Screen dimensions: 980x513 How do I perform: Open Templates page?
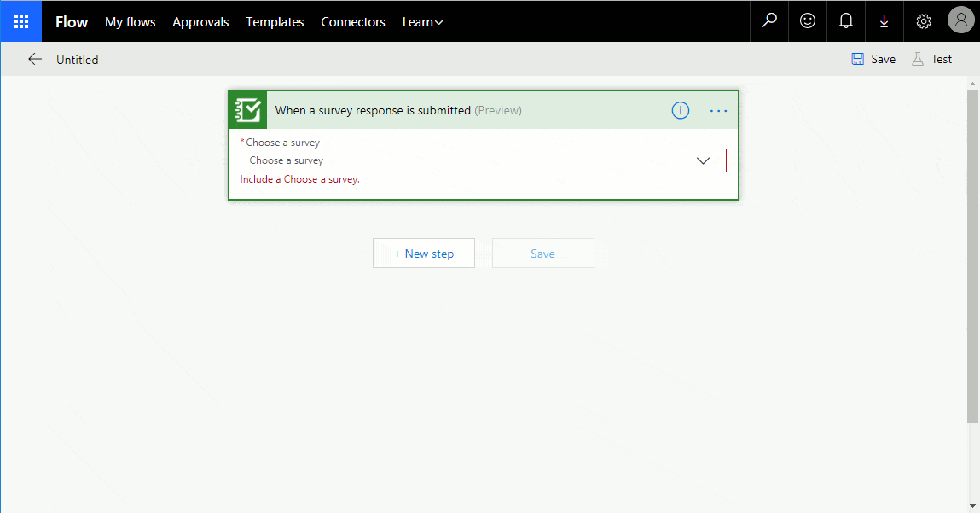(x=275, y=22)
